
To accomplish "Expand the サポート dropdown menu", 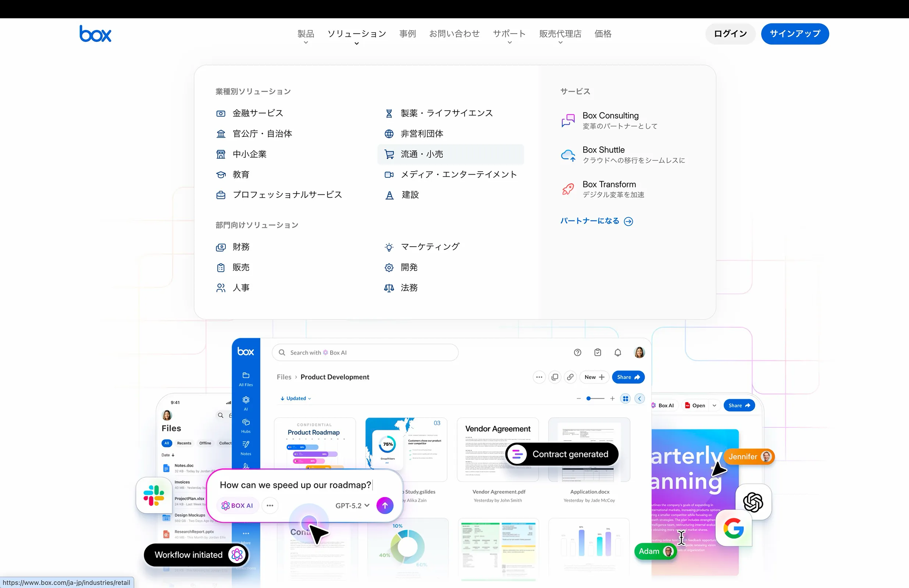I will coord(509,36).
